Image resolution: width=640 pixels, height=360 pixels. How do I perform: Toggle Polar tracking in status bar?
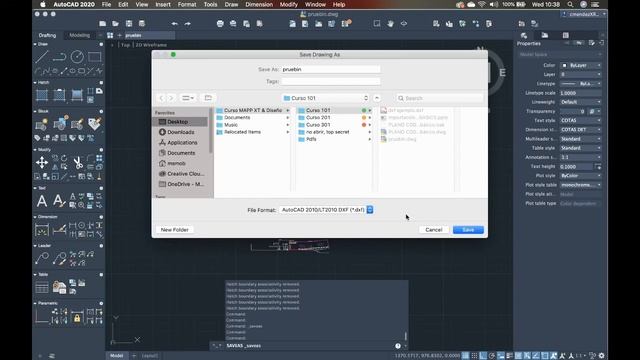492,356
